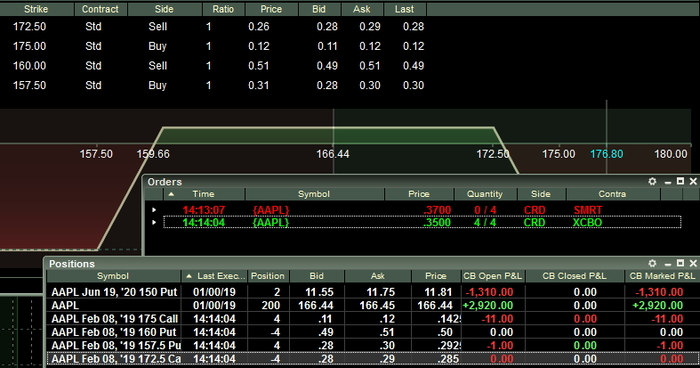This screenshot has height=368, width=700.
Task: Sort orders by Side column header
Action: pos(541,194)
